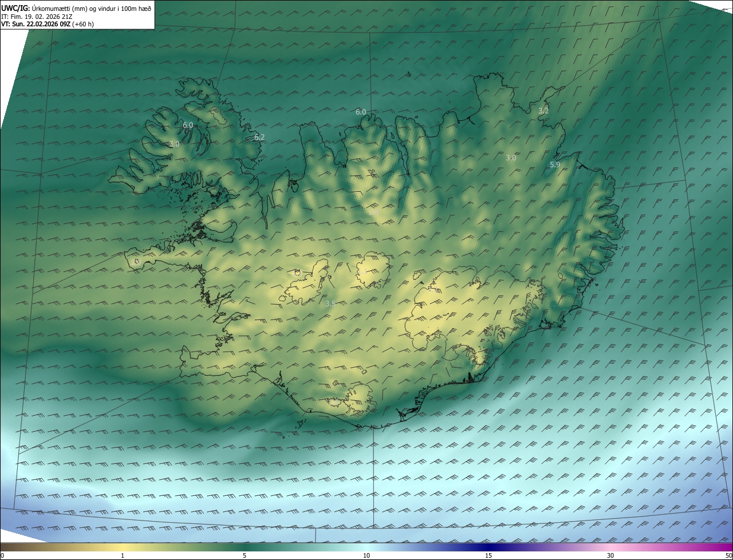Select the 6.0 label in the Westfjords

tap(188, 125)
